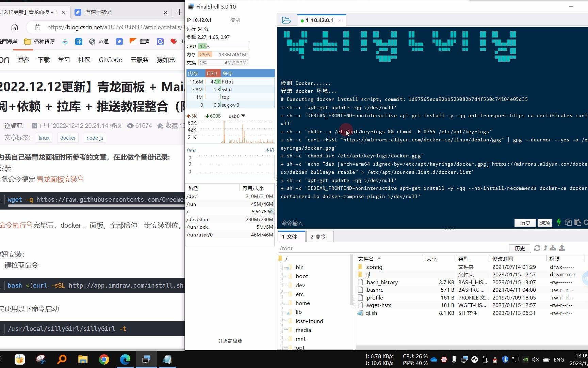The image size is (588, 368).
Task: Click the GitCode menu on CSDN
Action: point(110,60)
